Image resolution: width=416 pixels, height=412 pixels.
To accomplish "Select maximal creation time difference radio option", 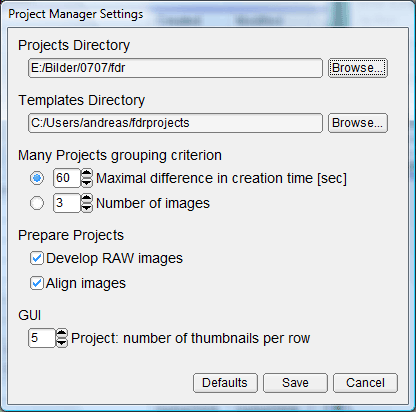I will tap(37, 178).
